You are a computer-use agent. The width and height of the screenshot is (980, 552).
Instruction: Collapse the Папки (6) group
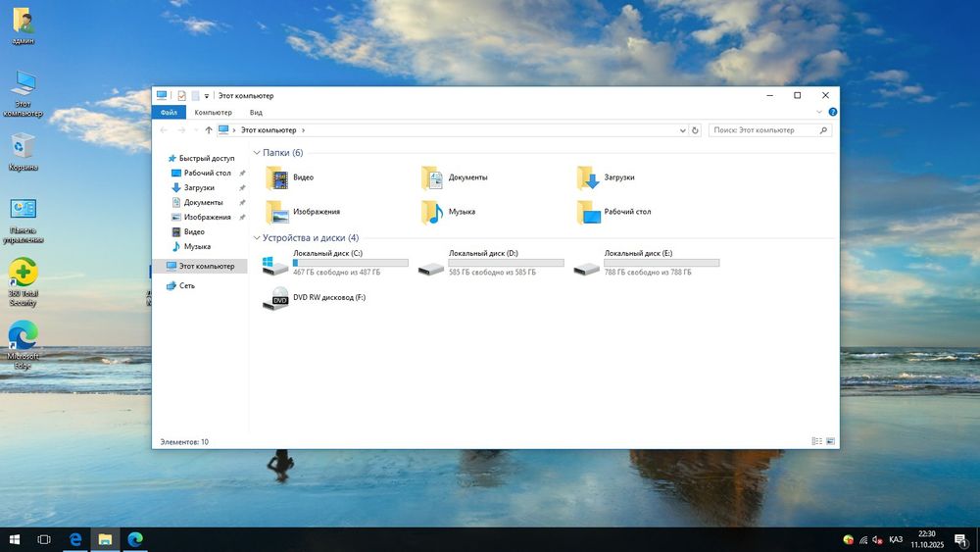[256, 153]
